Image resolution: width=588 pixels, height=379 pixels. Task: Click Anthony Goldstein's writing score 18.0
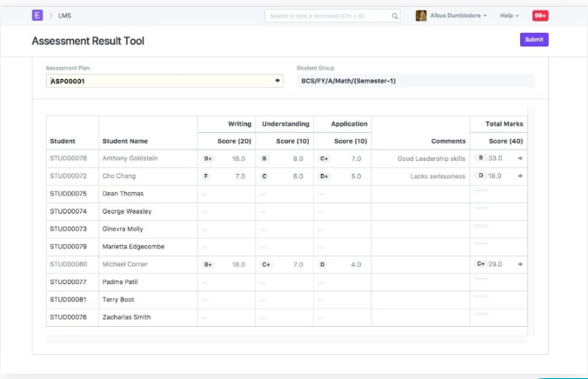click(x=238, y=158)
